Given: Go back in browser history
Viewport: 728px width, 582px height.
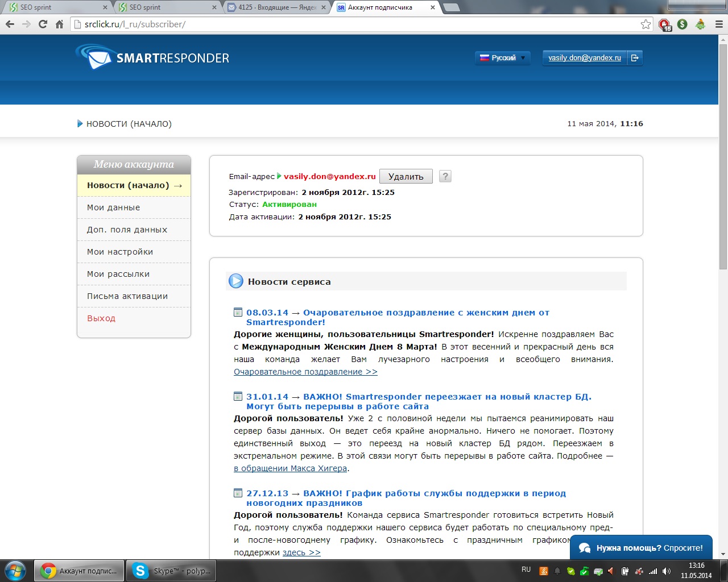Looking at the screenshot, I should pyautogui.click(x=10, y=24).
